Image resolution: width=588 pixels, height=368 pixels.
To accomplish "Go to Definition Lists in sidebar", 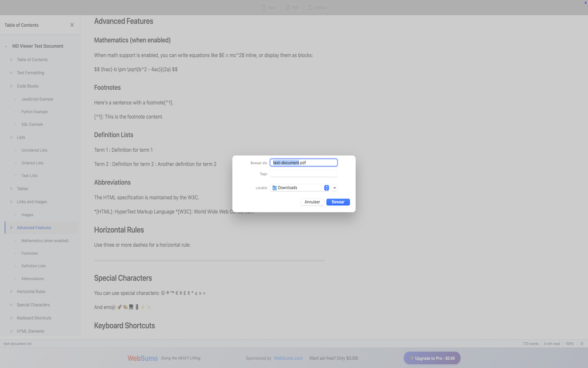I will (x=34, y=266).
